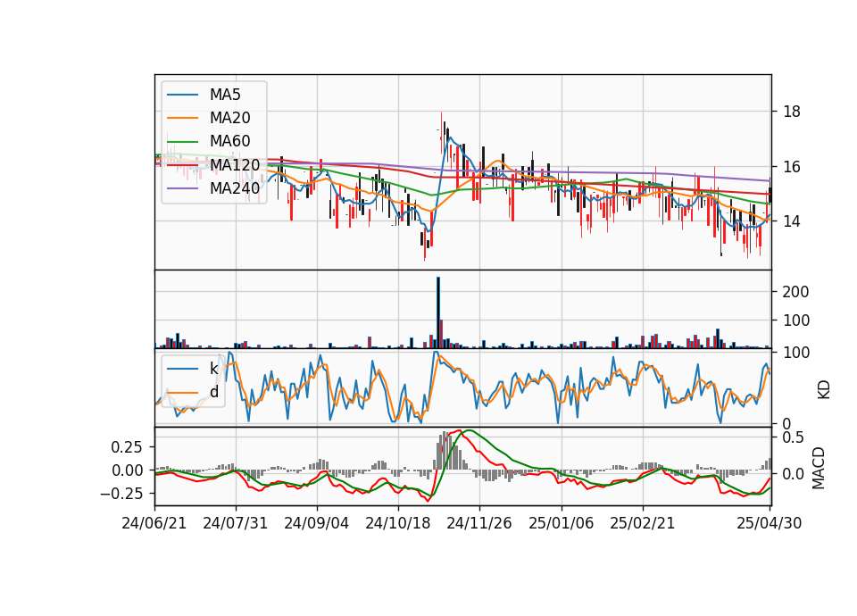Viewport: 857px width, 616px height.
Task: Click the d label in KD legend
Action: (213, 391)
